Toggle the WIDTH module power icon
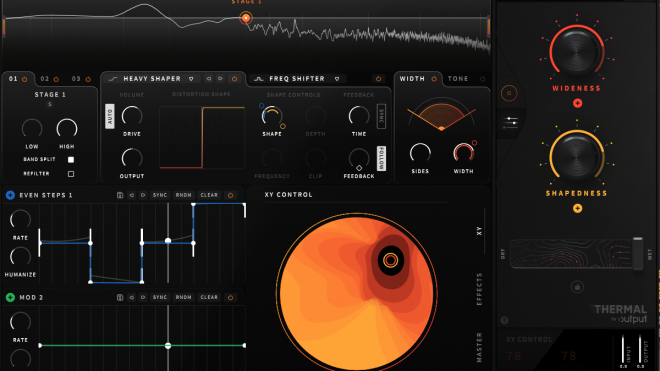The image size is (660, 371). [434, 79]
